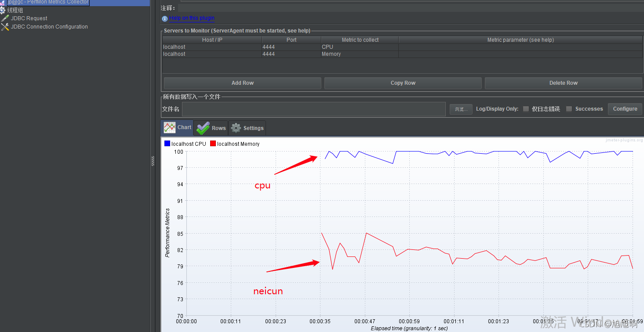Select the 线程组 tree item
The height and width of the screenshot is (332, 644).
pyautogui.click(x=15, y=10)
